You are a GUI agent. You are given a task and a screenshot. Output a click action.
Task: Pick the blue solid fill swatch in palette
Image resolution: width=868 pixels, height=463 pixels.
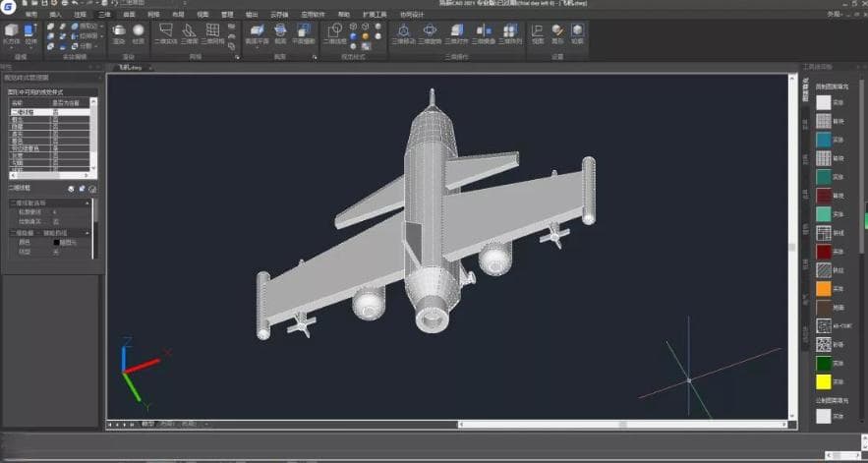pyautogui.click(x=824, y=140)
